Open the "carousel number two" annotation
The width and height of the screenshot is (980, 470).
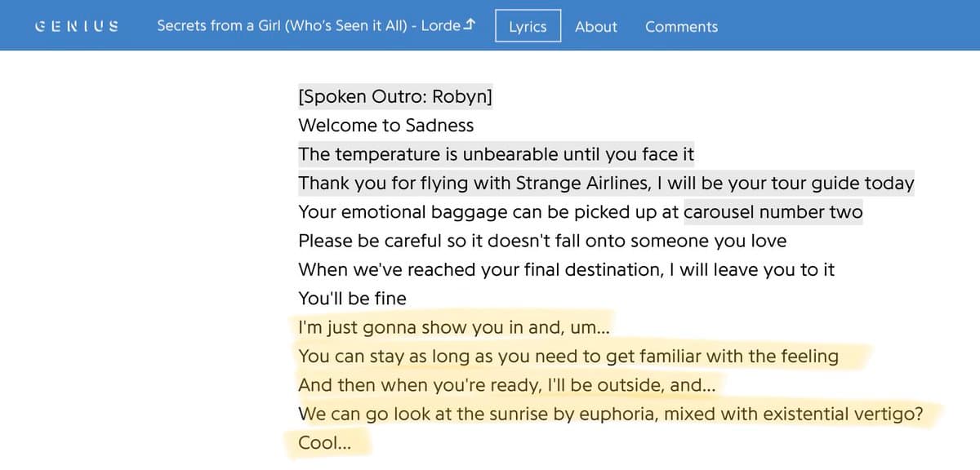click(x=773, y=212)
